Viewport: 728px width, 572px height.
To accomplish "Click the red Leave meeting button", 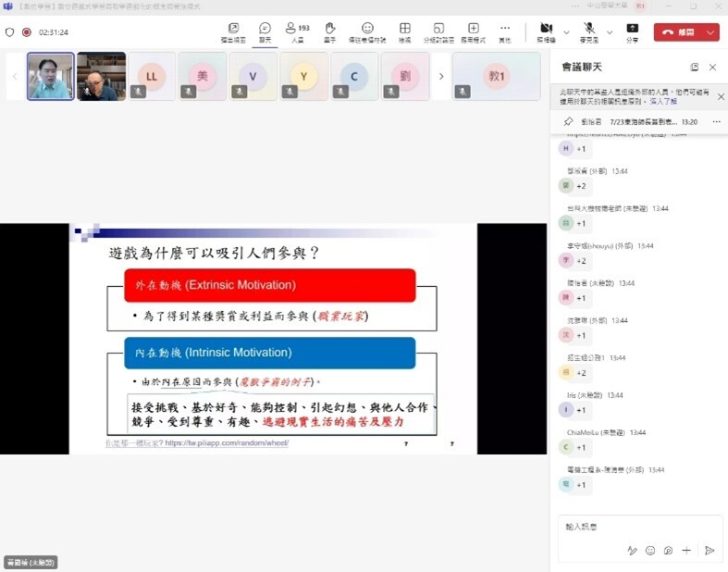I will tap(678, 31).
